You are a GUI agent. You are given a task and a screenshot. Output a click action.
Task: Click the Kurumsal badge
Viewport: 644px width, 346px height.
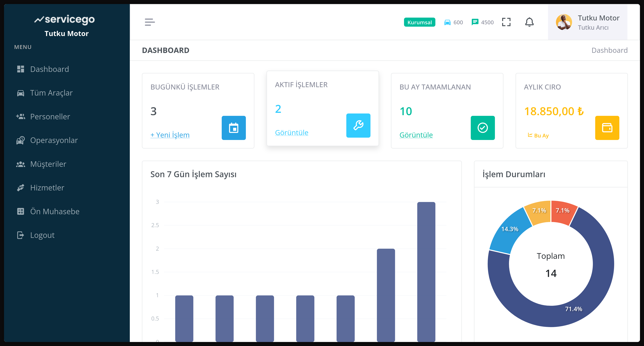pyautogui.click(x=419, y=22)
